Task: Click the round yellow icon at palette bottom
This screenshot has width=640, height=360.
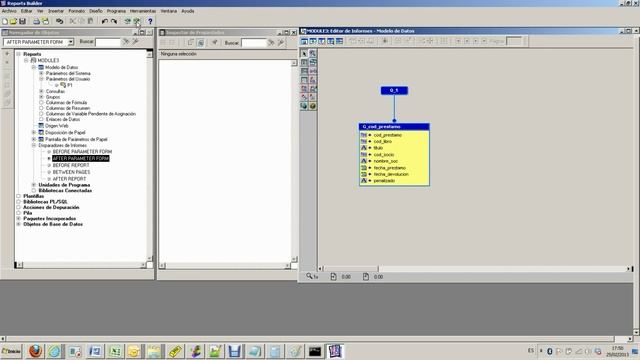Action: [x=313, y=106]
